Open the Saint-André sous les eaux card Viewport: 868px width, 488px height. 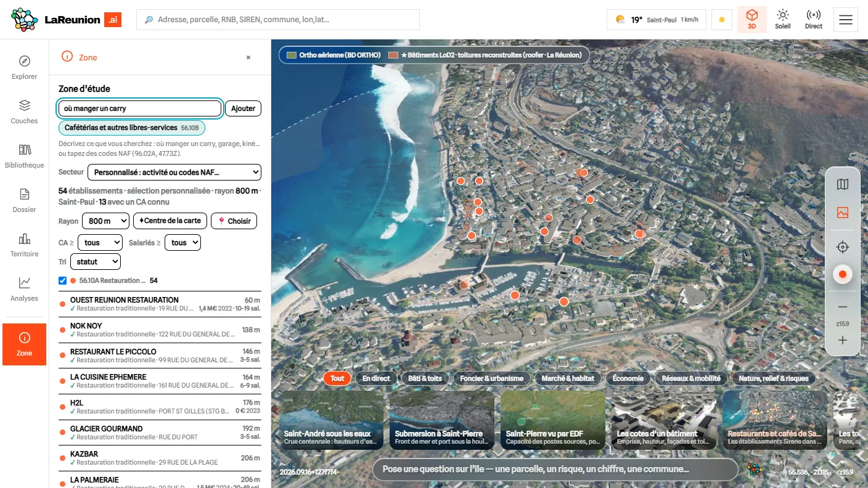332,420
